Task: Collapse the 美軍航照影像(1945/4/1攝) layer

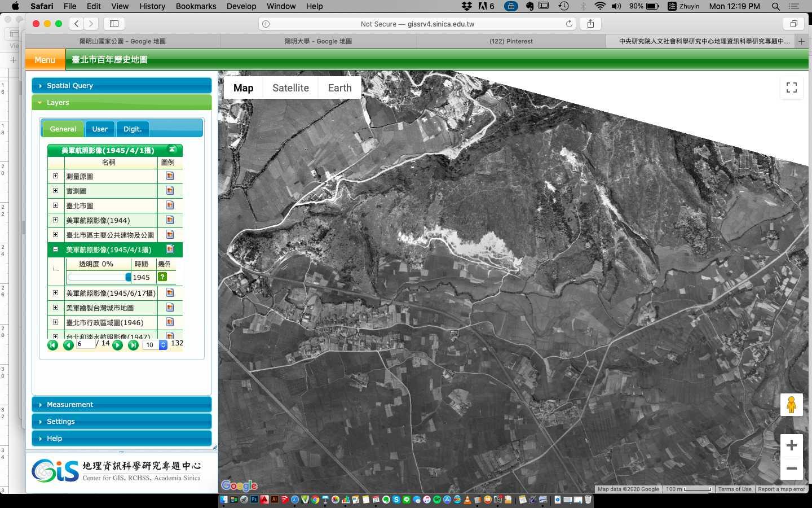Action: point(55,249)
